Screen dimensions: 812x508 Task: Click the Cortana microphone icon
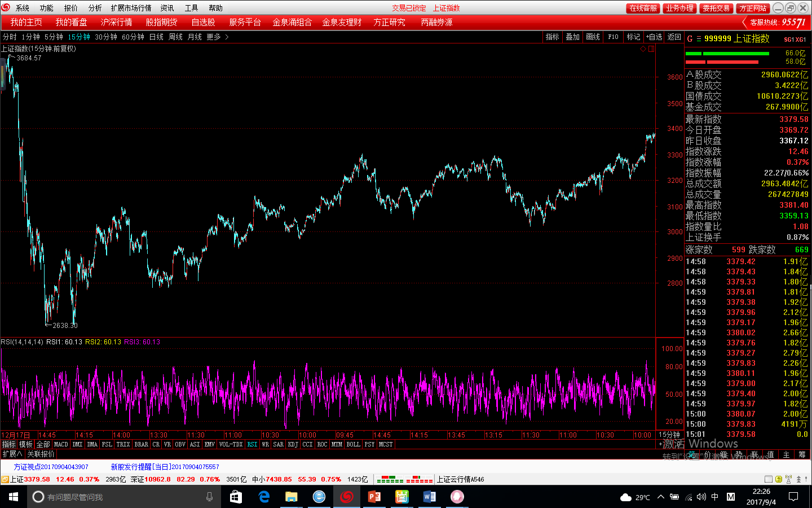pos(209,497)
